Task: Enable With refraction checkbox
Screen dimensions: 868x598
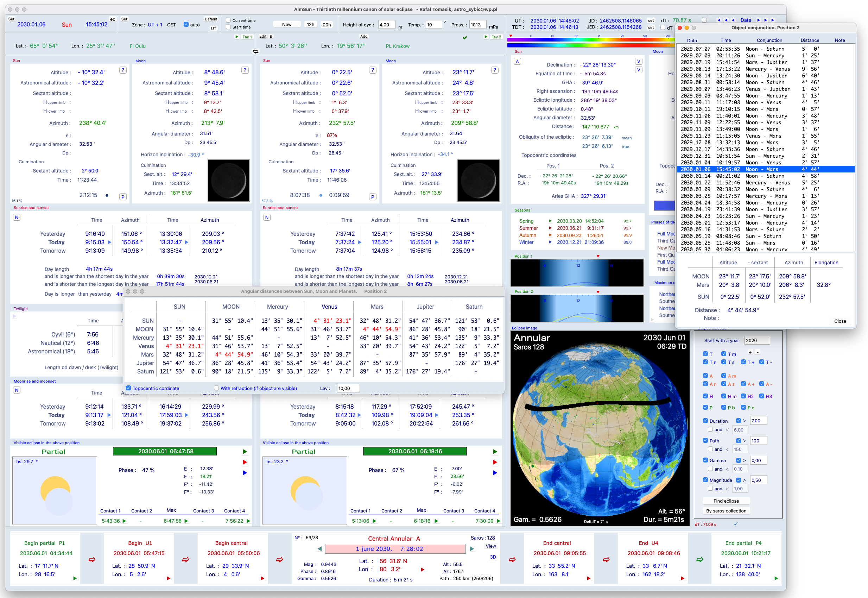Action: (x=216, y=388)
